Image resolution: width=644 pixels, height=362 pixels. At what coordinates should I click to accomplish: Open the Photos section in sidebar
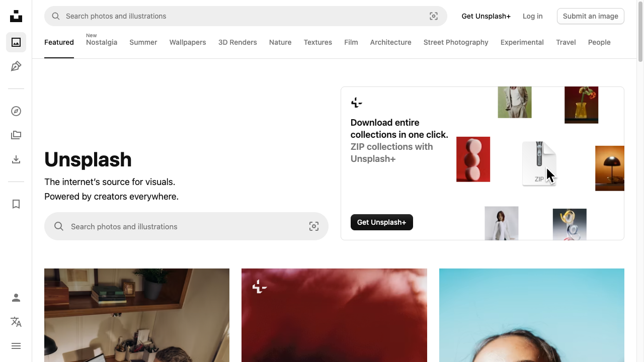click(16, 42)
